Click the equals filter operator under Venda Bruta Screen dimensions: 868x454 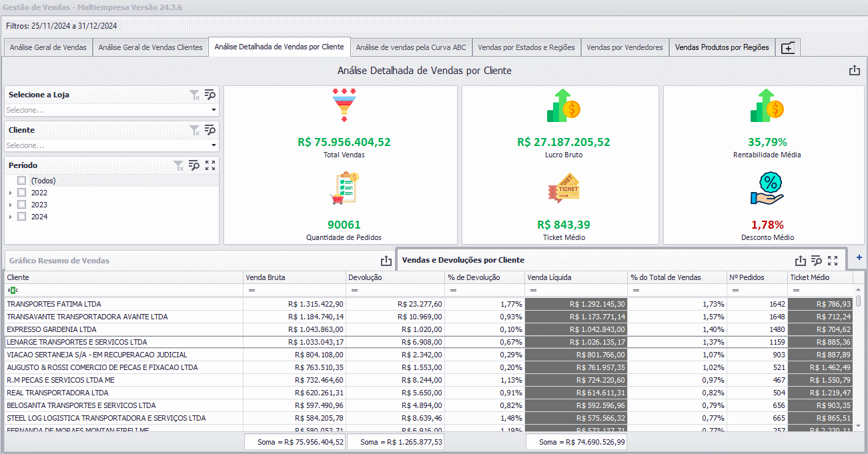[x=252, y=291]
